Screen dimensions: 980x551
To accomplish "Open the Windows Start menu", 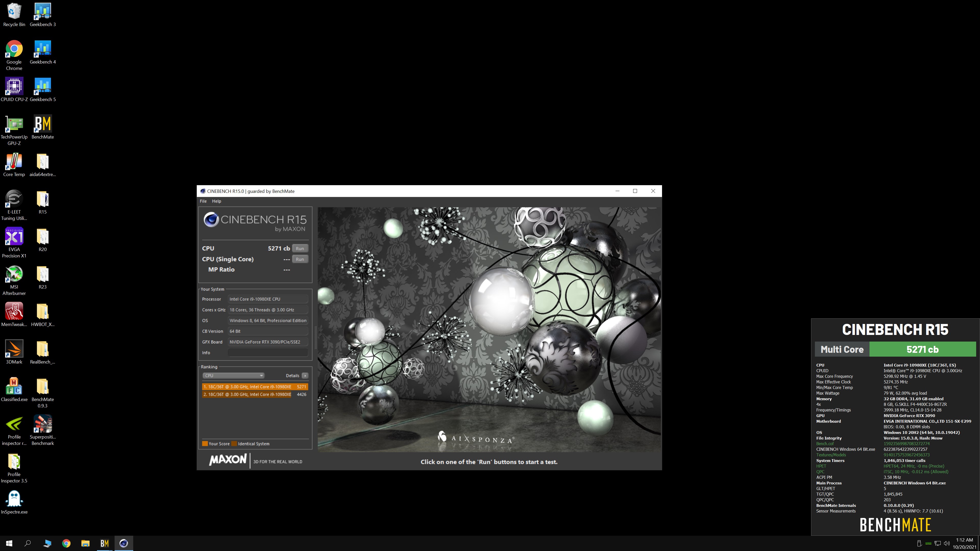I will point(9,543).
